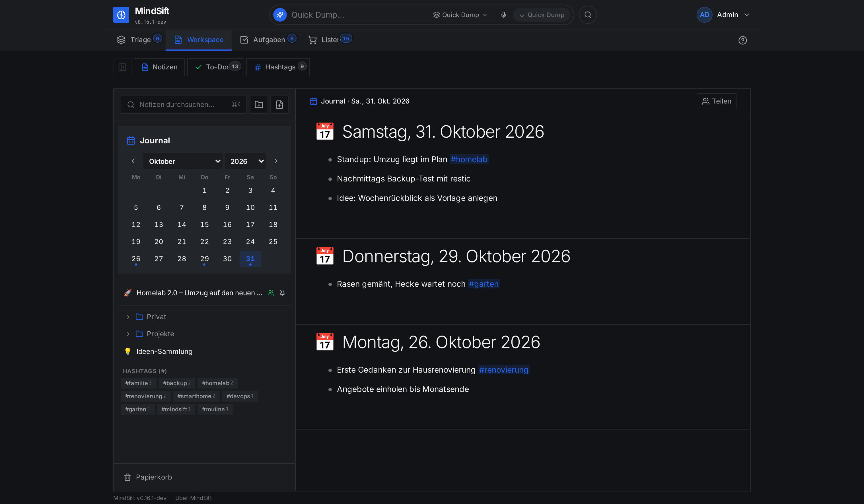Filter by #homelab hashtag chip in sidebar
The image size is (864, 504).
217,383
